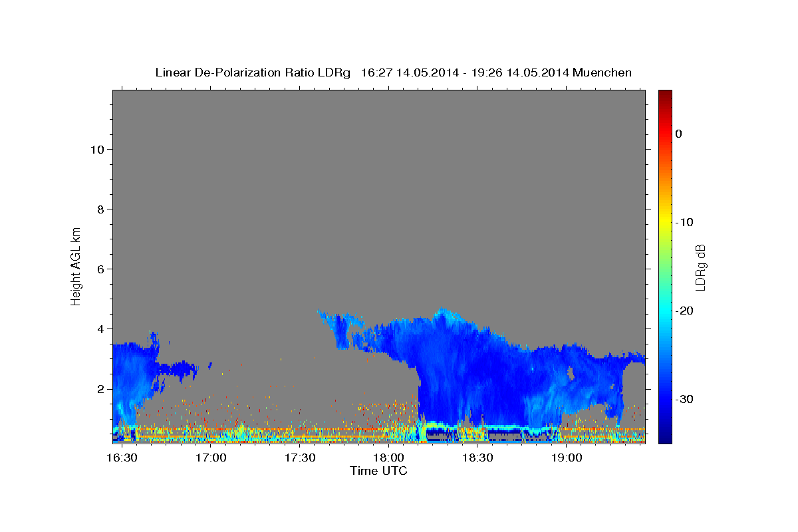
Task: Click the dark blue bottom of the colorbar
Action: (x=664, y=436)
